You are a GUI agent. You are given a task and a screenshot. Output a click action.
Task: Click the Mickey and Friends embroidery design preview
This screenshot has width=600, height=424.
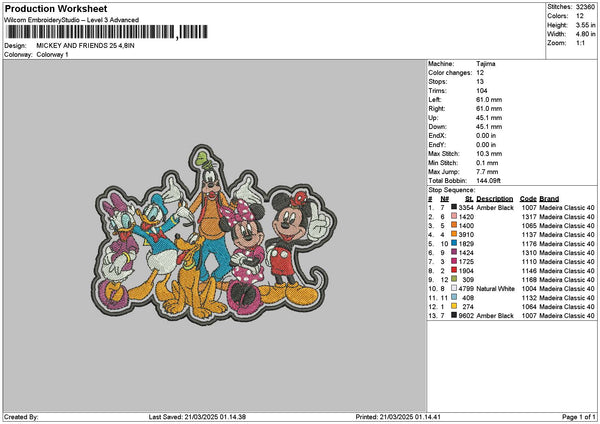[214, 234]
